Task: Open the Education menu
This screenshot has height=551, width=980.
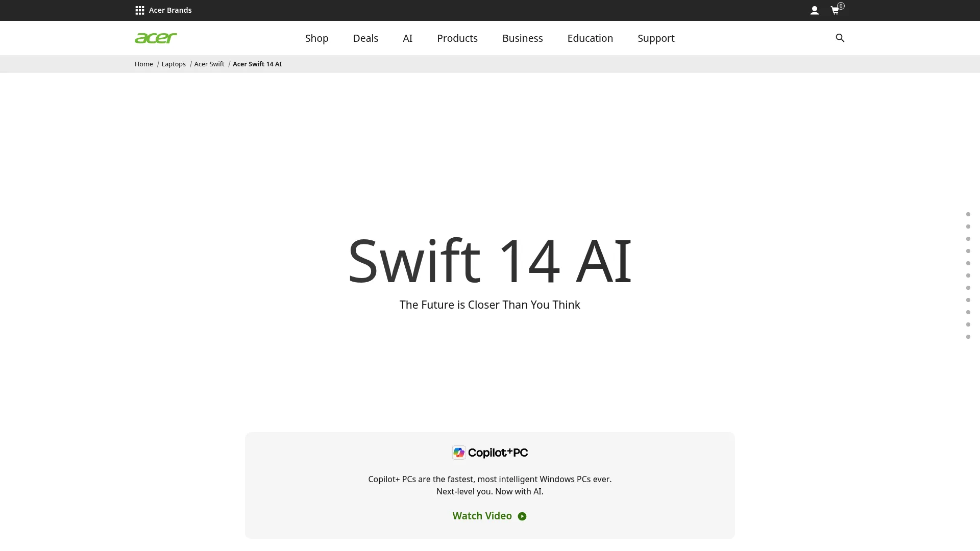Action: (x=590, y=38)
